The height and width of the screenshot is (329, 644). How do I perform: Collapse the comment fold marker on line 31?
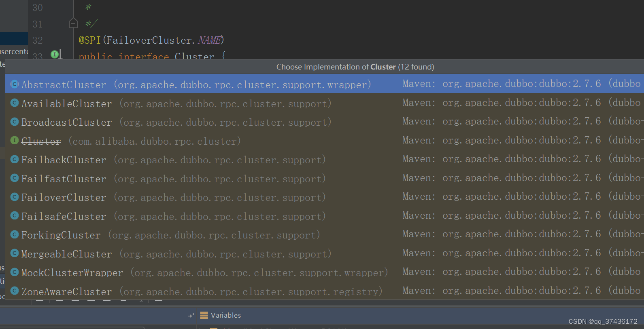73,23
